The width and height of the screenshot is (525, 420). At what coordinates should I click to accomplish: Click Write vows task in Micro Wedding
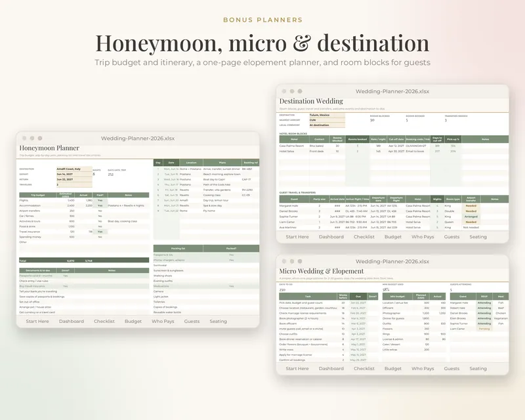coord(286,350)
